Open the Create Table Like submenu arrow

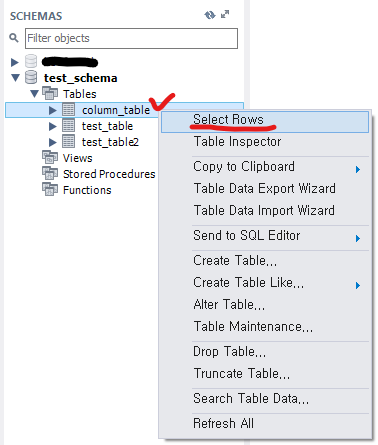[358, 285]
